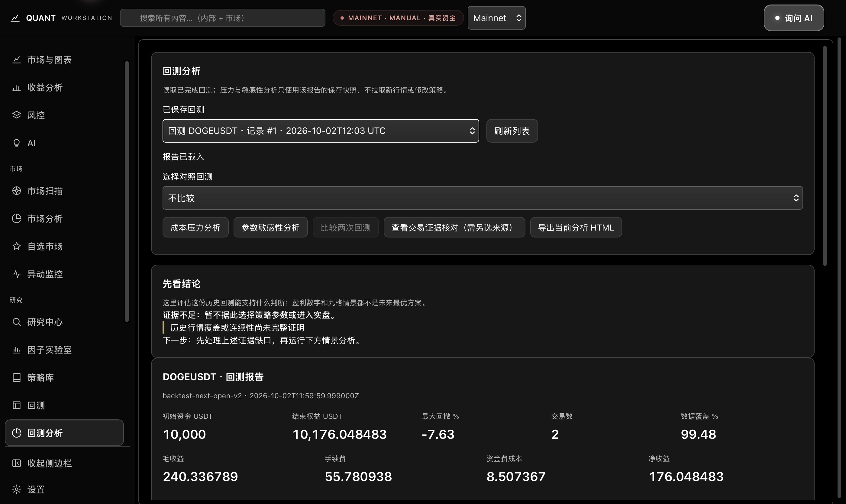
Task: Go to 收益分析 menu label
Action: pyautogui.click(x=45, y=88)
